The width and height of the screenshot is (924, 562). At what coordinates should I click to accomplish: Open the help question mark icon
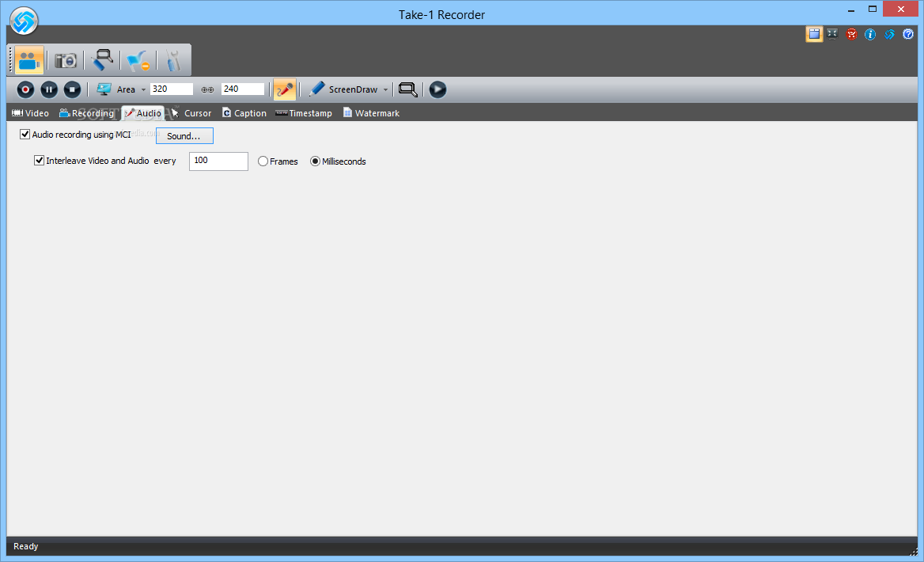908,34
